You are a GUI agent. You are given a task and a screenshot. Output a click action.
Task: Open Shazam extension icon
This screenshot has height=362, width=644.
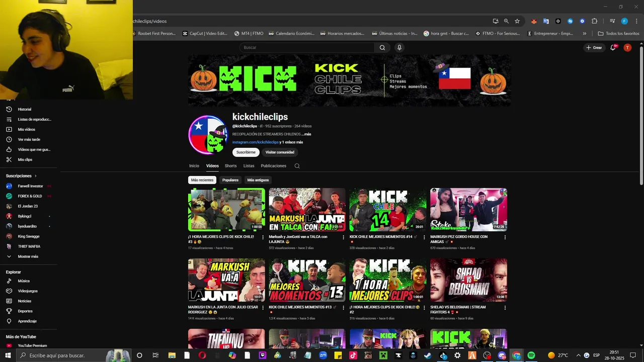tap(570, 21)
